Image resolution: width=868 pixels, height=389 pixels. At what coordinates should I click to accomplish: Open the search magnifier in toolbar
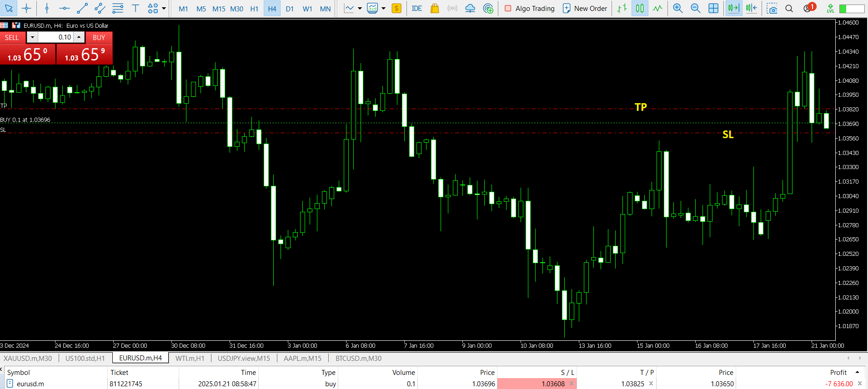pyautogui.click(x=789, y=8)
